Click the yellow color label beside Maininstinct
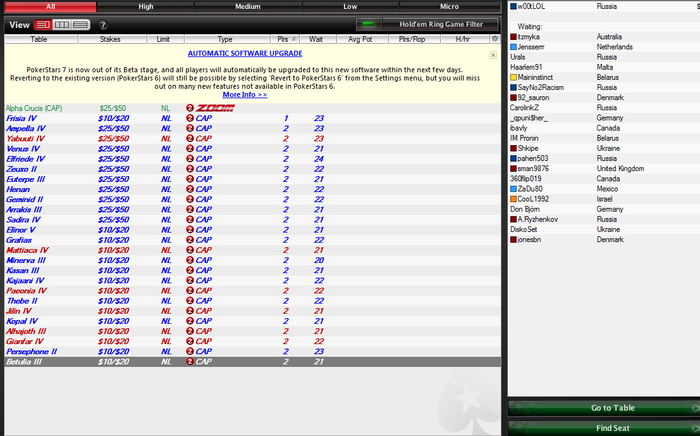Viewport: 700px width, 436px height. coord(513,77)
